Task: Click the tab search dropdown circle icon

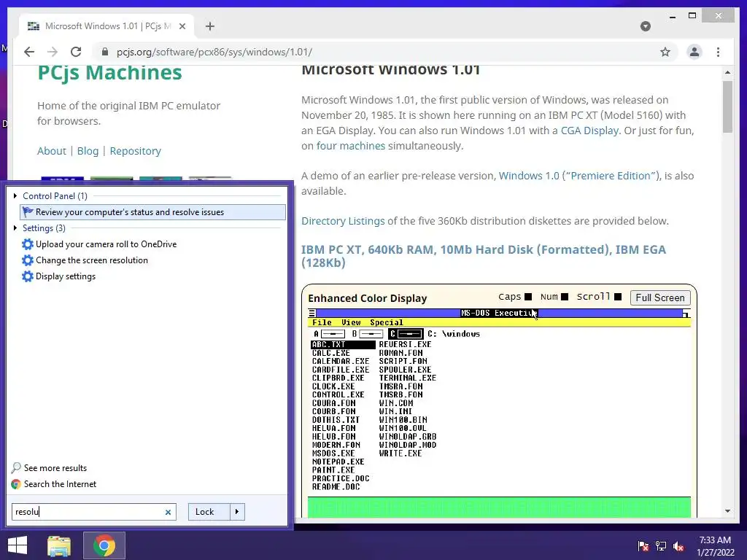Action: coord(646,26)
